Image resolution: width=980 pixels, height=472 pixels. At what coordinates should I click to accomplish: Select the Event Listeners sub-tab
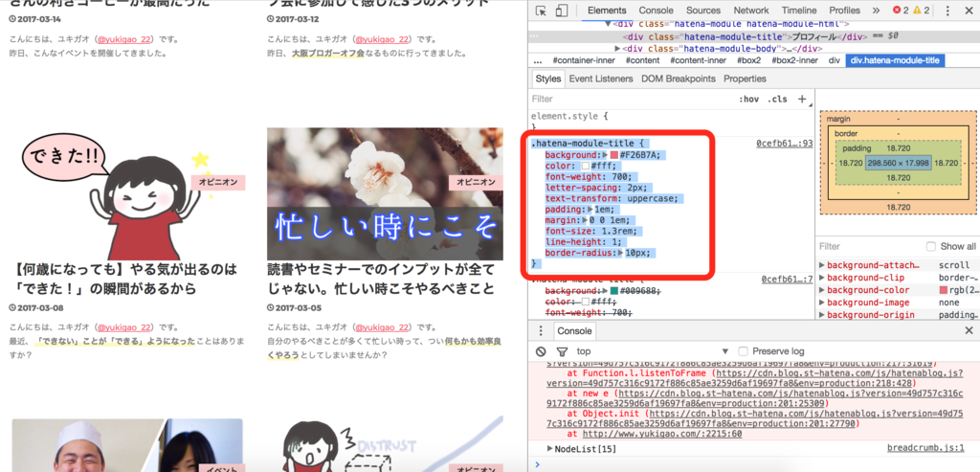coord(601,79)
